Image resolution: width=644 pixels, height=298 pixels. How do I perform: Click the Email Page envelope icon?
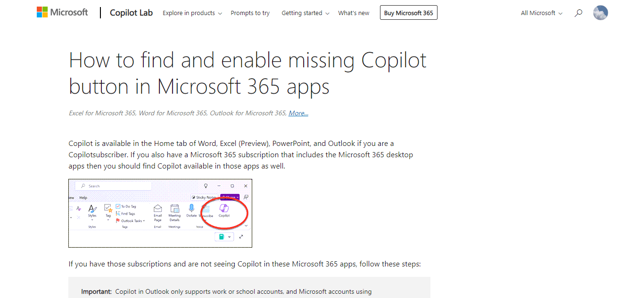[158, 208]
